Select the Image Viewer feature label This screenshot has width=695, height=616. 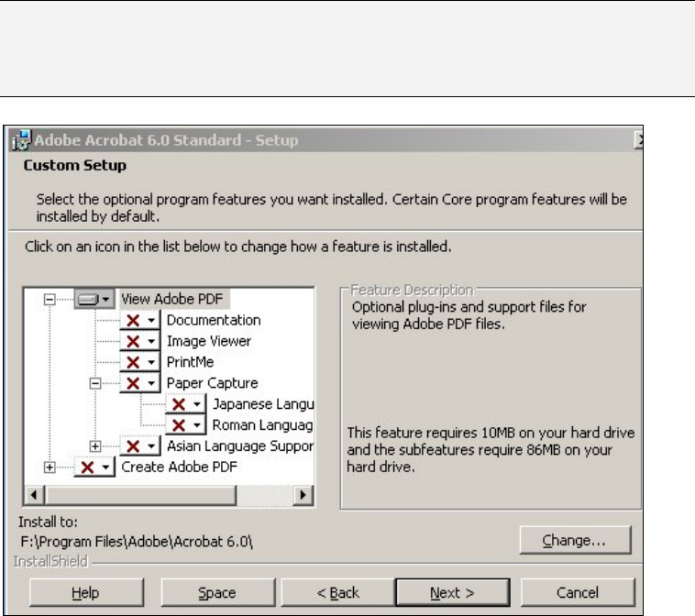209,341
